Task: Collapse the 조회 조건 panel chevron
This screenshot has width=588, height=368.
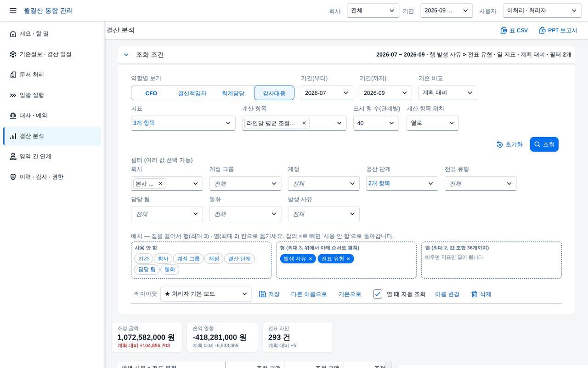Action: coord(126,55)
